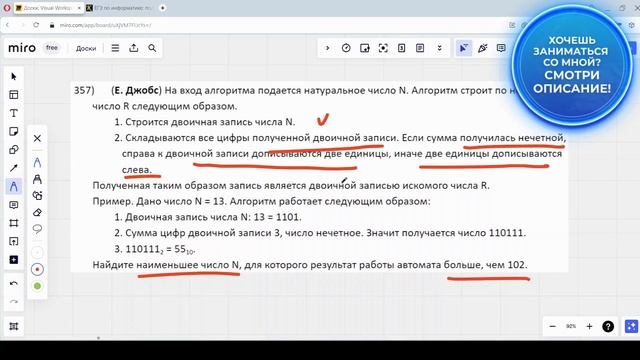Image resolution: width=640 pixels, height=360 pixels.
Task: Toggle collaborators' cursors visibility
Action: (x=464, y=48)
